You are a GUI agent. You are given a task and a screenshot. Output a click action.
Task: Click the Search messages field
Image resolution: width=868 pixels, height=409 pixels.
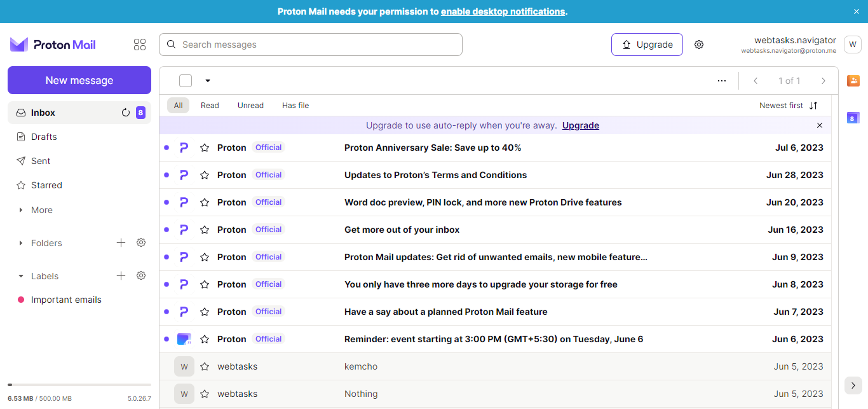tap(311, 45)
